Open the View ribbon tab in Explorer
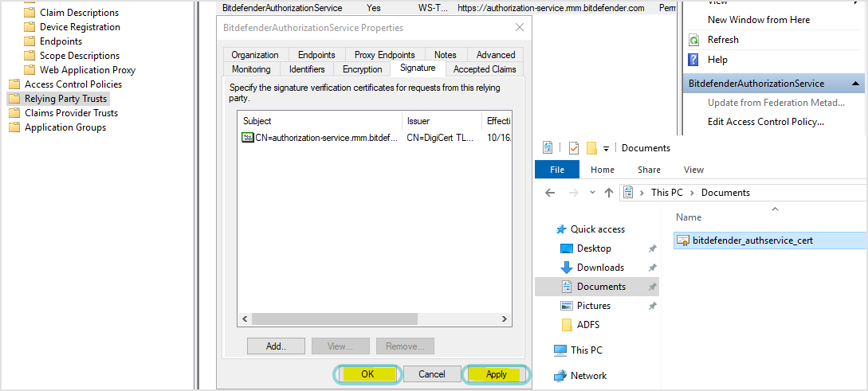 693,170
